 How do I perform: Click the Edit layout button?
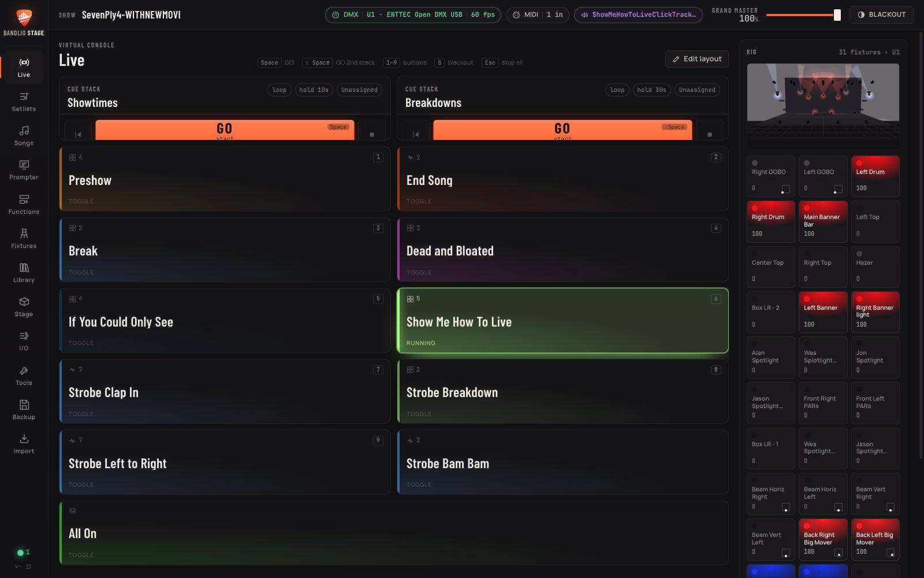(x=697, y=59)
